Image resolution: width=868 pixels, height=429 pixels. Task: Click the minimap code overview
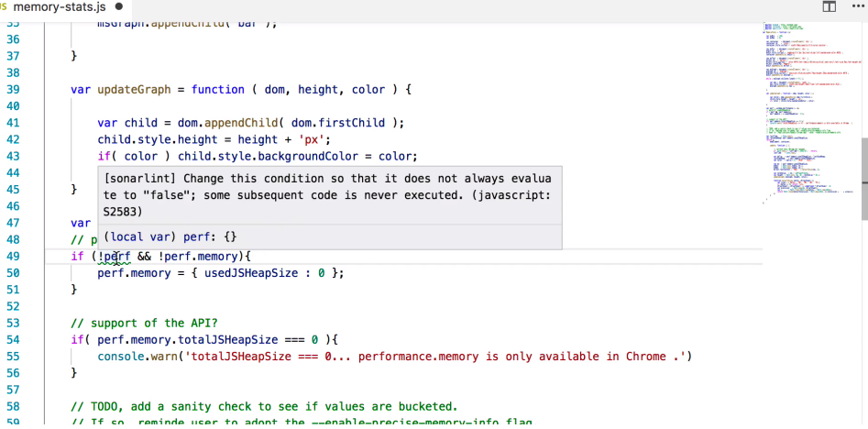coord(811,114)
